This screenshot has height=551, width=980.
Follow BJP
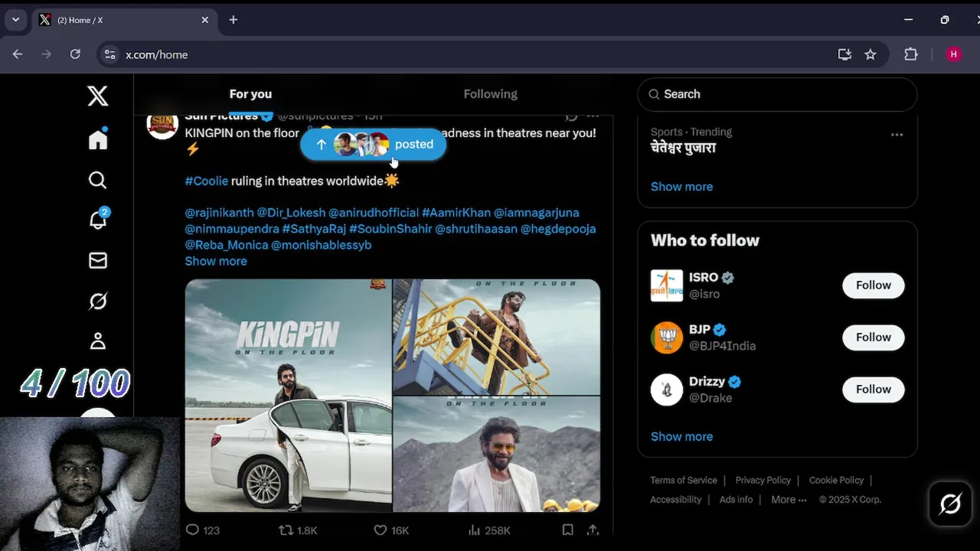coord(874,337)
